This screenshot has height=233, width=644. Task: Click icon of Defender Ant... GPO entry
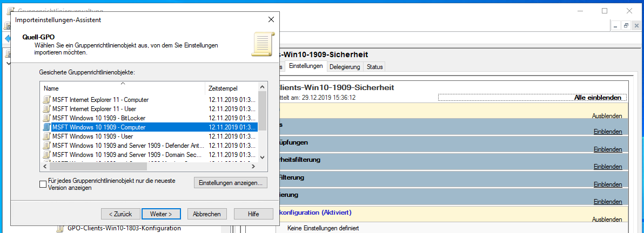tap(46, 145)
